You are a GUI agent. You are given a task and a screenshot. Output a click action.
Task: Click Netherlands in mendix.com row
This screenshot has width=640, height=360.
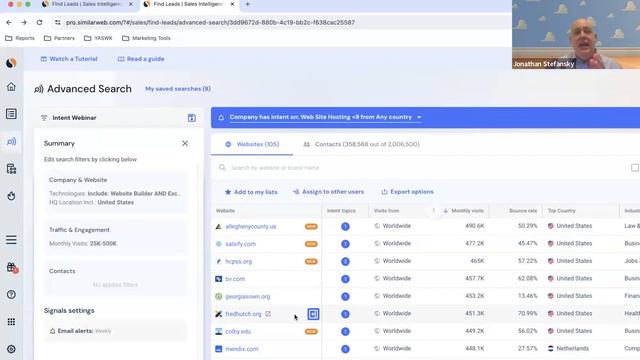tap(572, 349)
